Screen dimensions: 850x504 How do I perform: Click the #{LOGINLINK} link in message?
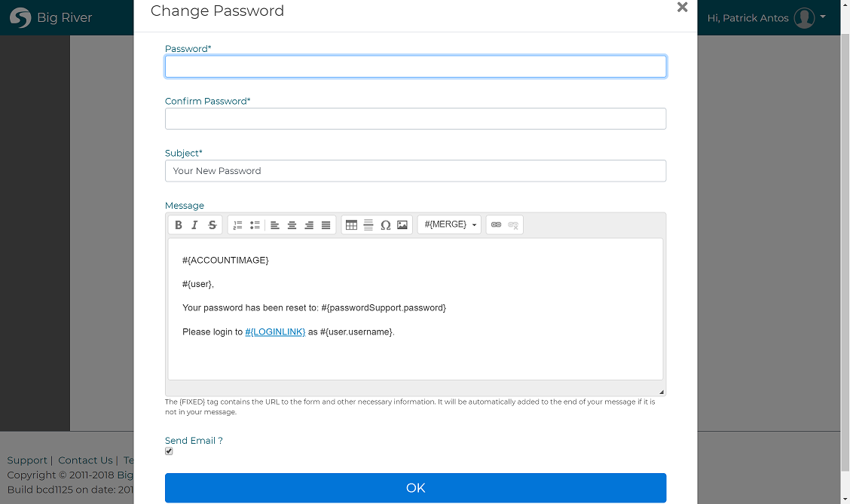[x=275, y=331]
